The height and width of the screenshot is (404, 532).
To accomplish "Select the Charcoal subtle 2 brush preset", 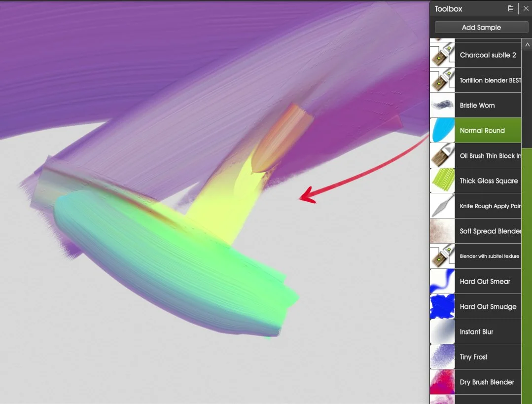I will click(488, 55).
